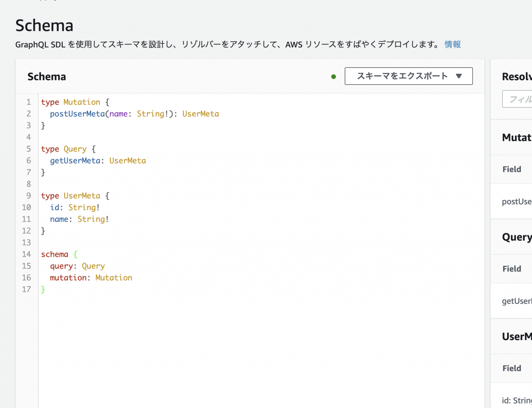Click the green schema status indicator dot

(333, 76)
